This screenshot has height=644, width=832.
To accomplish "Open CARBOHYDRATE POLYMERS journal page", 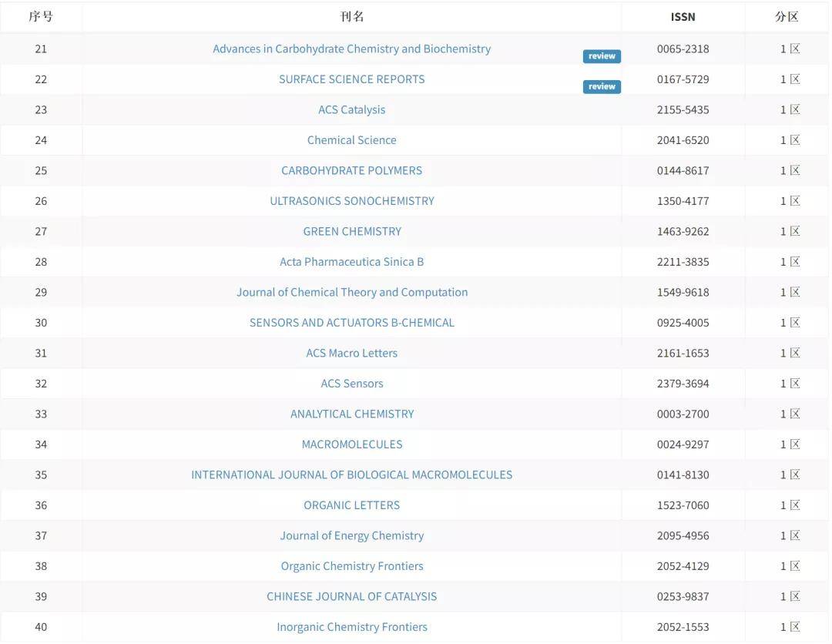I will coord(351,170).
